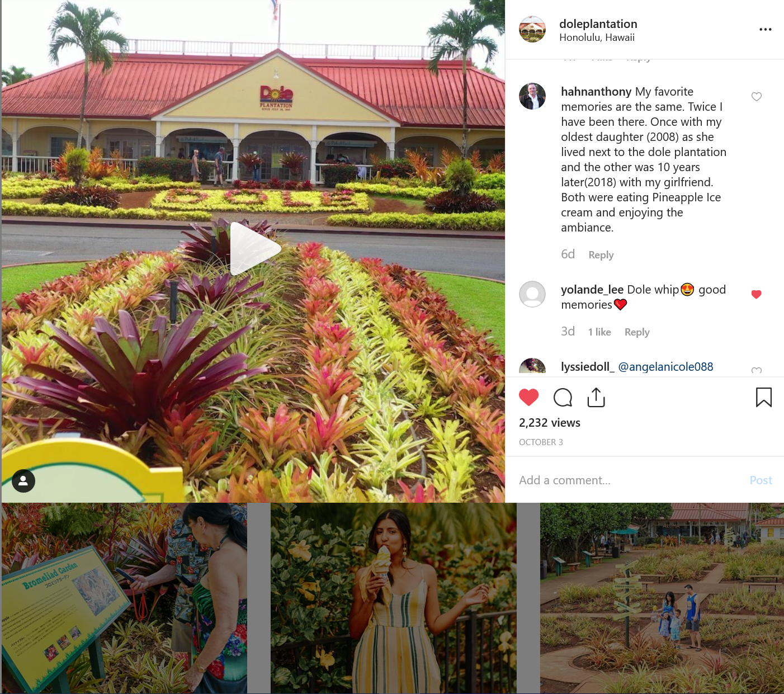Save the post with the bookmark icon
Image resolution: width=784 pixels, height=694 pixels.
coord(764,397)
